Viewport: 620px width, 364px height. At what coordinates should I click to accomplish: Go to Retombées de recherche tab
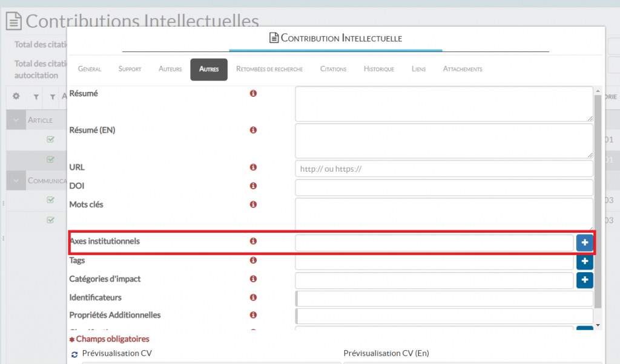(269, 69)
